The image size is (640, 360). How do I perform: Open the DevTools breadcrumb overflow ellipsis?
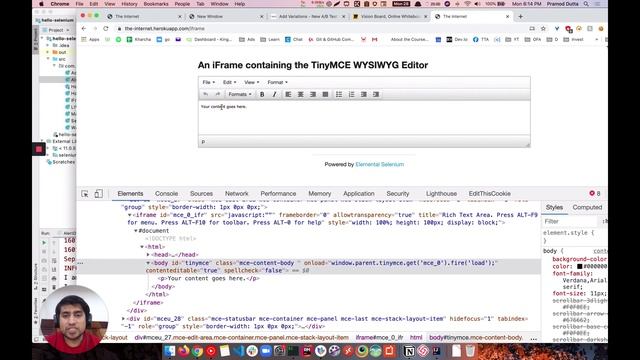tap(533, 338)
